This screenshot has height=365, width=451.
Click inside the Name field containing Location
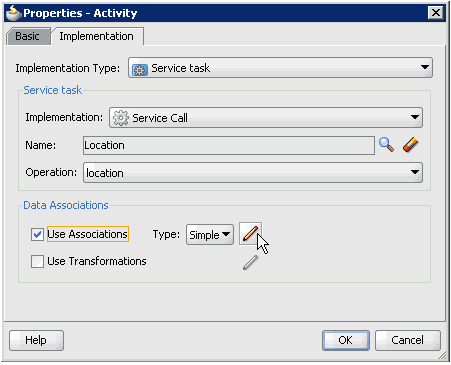point(229,145)
